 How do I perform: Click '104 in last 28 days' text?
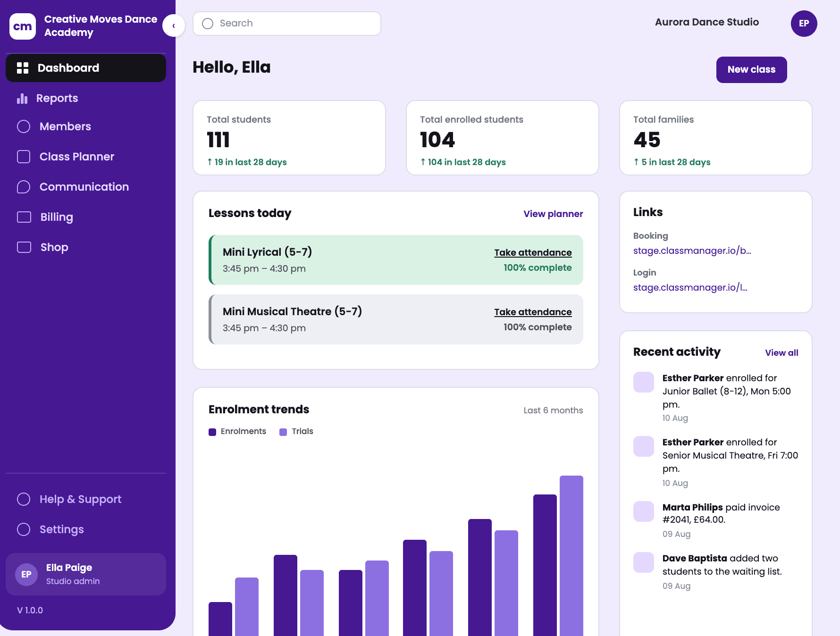coord(467,162)
